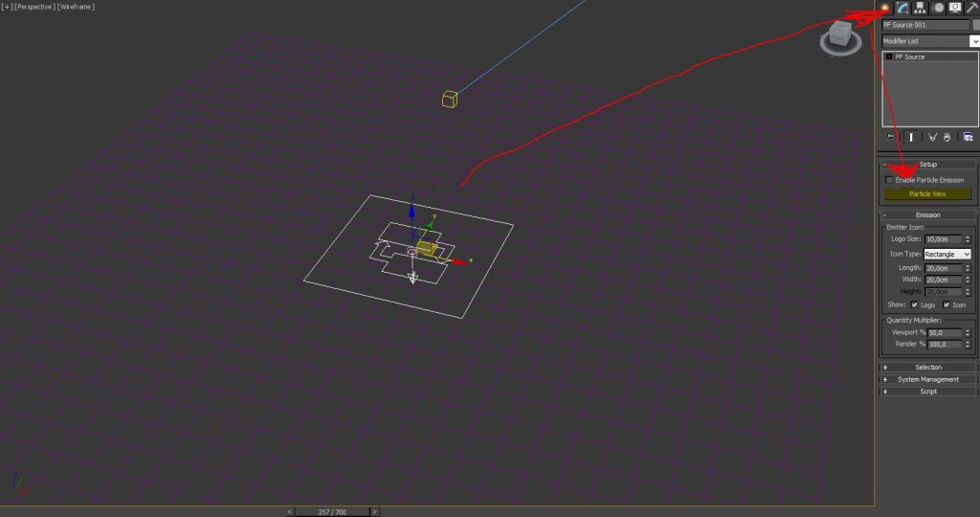
Task: Open the Motion panel tab
Action: pos(938,8)
